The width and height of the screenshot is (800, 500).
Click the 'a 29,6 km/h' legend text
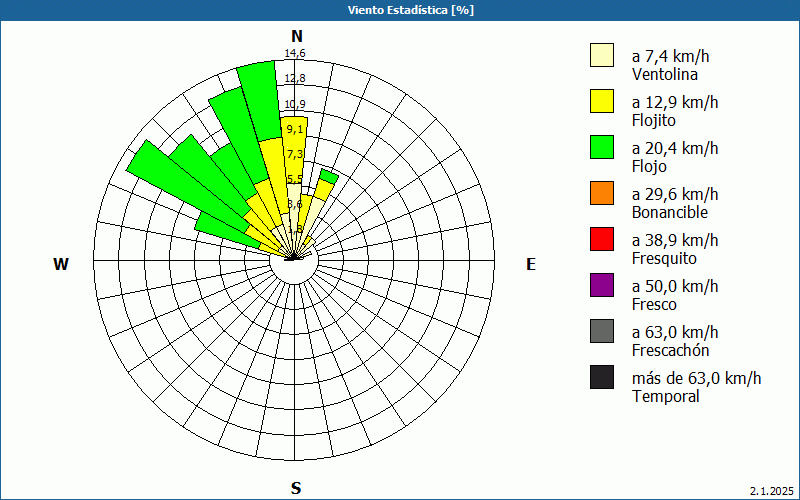coord(675,194)
